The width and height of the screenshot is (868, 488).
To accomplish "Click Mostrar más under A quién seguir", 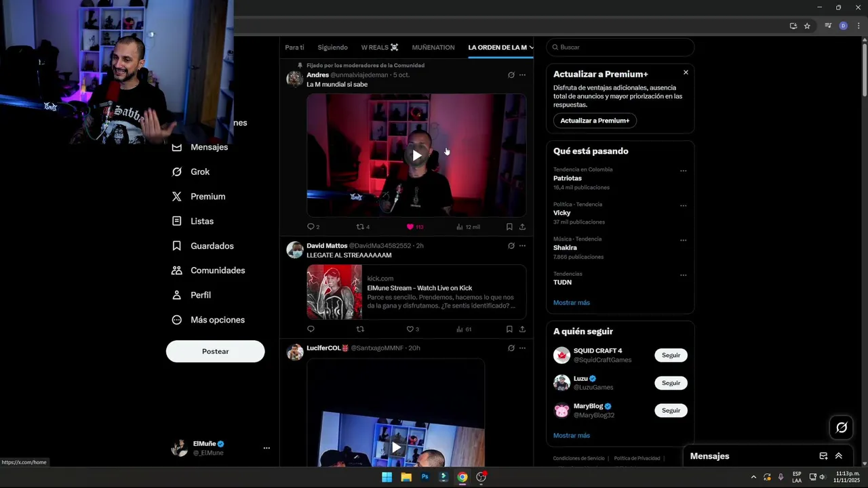I will [x=572, y=436].
